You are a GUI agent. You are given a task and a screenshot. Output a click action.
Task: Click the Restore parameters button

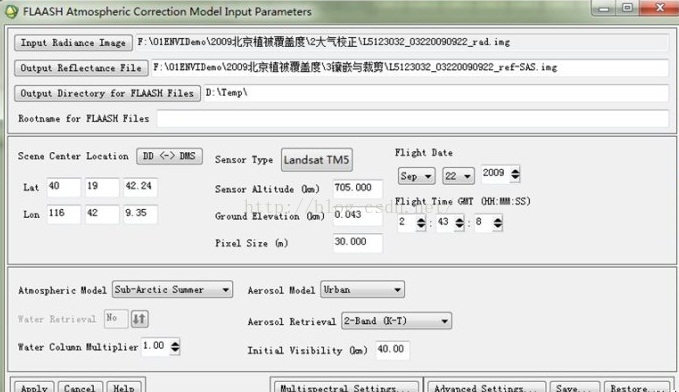[x=637, y=387]
